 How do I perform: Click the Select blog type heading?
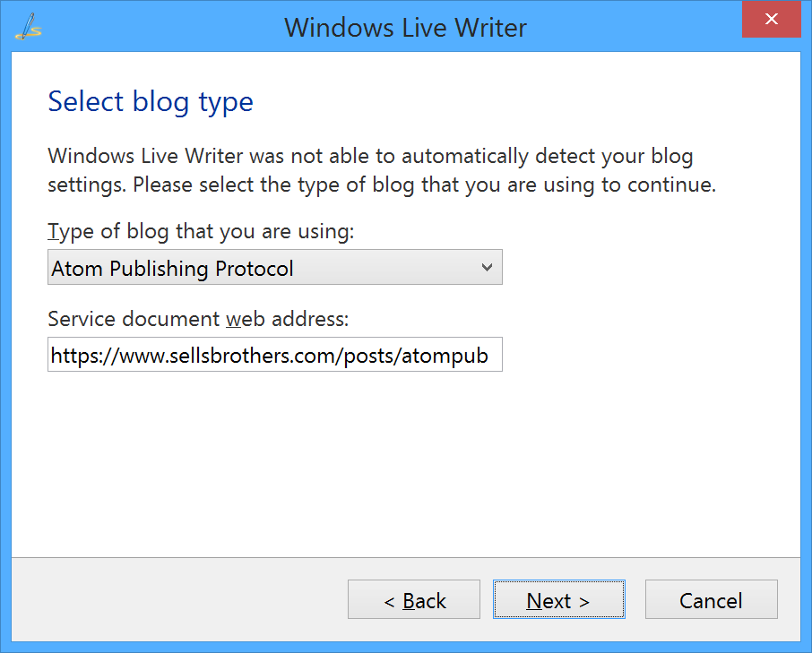(x=151, y=102)
